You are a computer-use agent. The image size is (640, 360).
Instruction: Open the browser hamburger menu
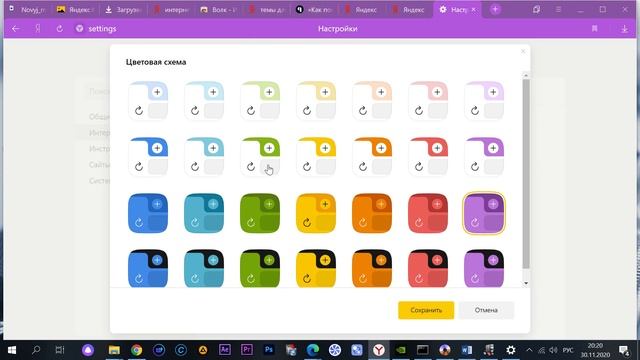click(558, 9)
